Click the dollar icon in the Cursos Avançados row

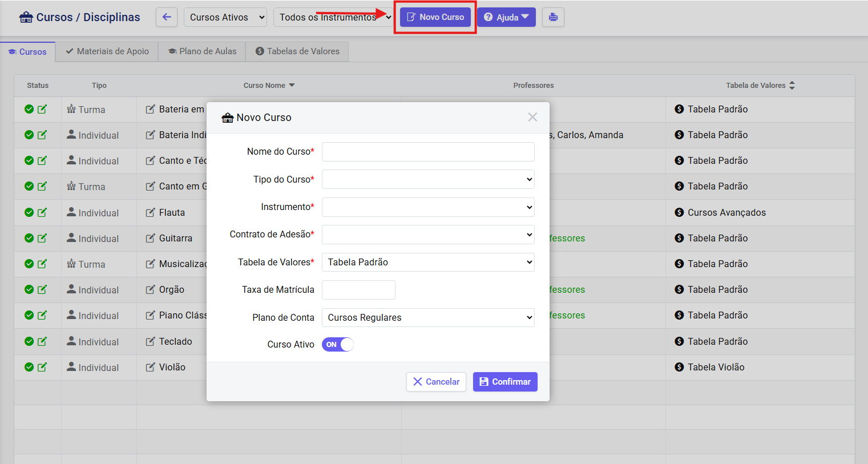[x=679, y=212]
